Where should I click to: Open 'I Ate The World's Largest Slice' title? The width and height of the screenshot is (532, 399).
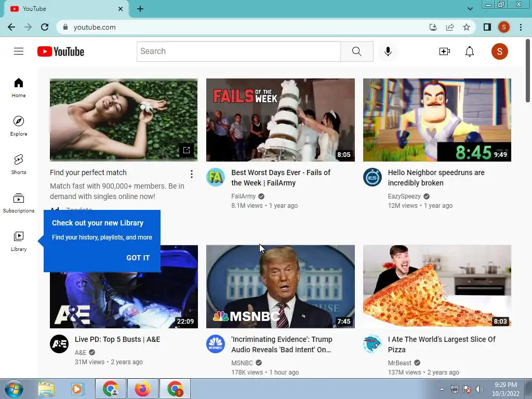tap(442, 344)
